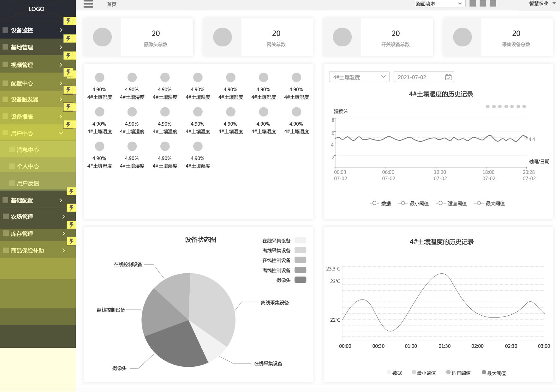Click the circle icon on the 网关总数 card

[223, 37]
